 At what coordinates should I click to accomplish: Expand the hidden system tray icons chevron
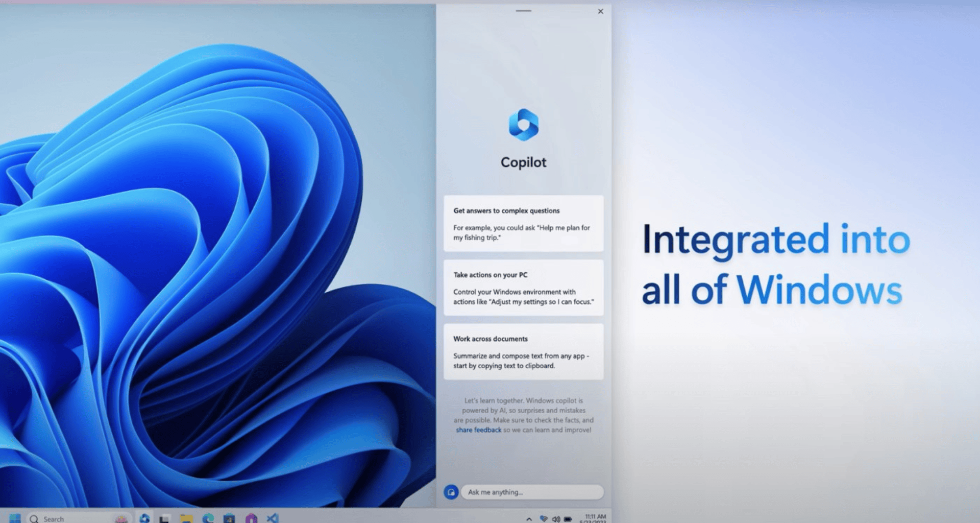[x=529, y=519]
